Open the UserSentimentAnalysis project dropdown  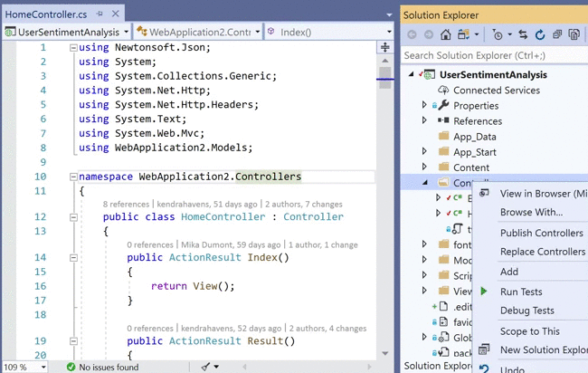tap(126, 32)
